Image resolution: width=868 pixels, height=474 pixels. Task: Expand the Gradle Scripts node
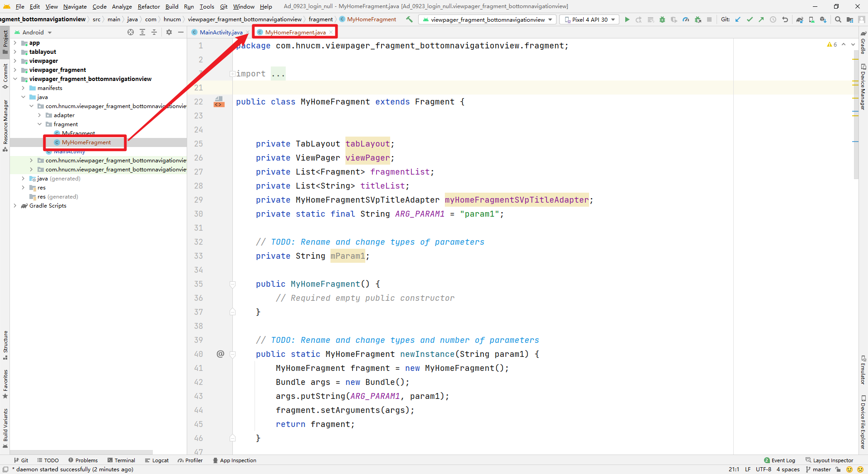point(15,206)
